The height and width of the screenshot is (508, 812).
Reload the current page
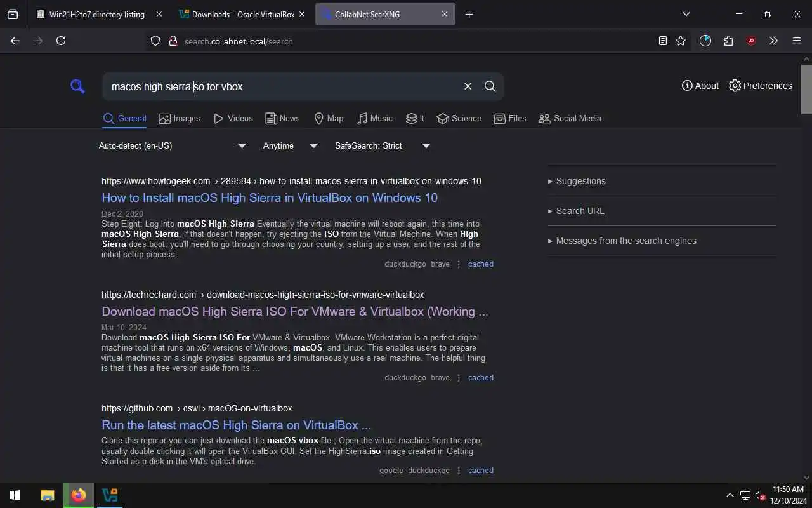point(61,41)
